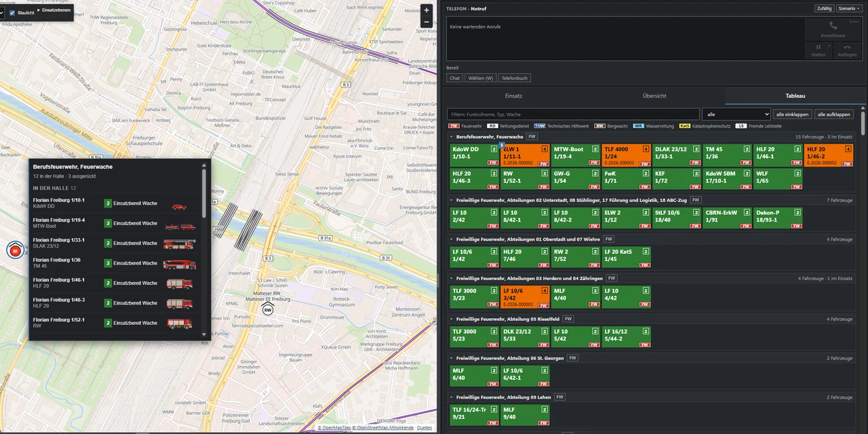Select the WLF 1/65 tile

pos(778,180)
